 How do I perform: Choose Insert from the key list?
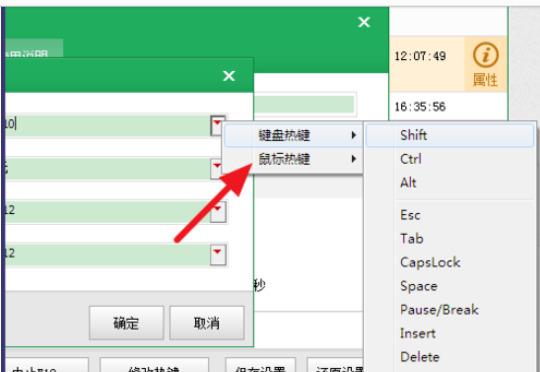(x=450, y=333)
